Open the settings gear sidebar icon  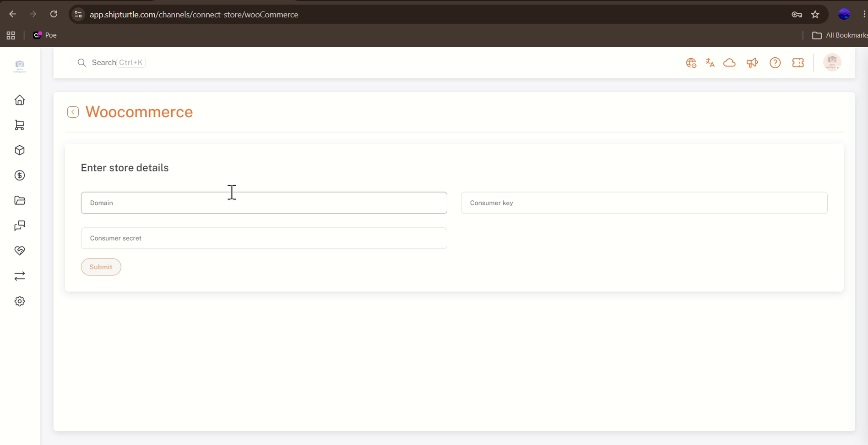click(x=20, y=301)
